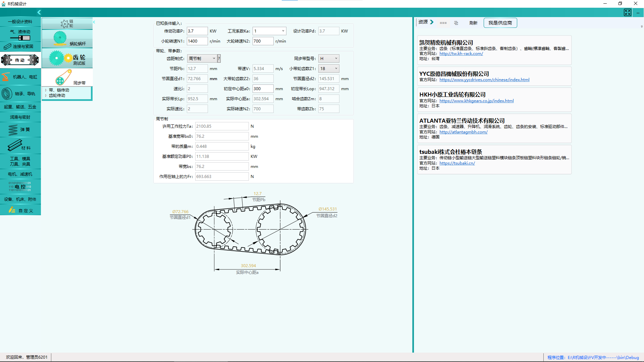Expand the 带、链传动 tree node
The width and height of the screenshot is (644, 362).
[x=46, y=90]
